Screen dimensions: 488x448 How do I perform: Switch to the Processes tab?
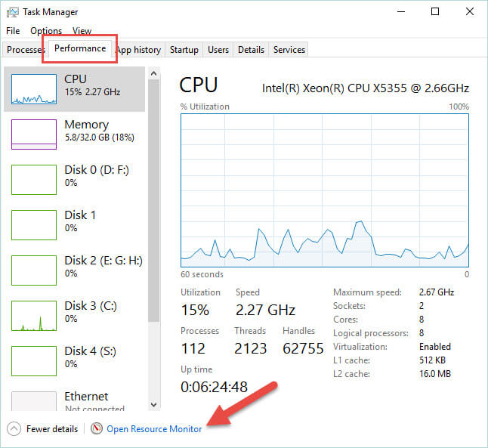pyautogui.click(x=24, y=50)
